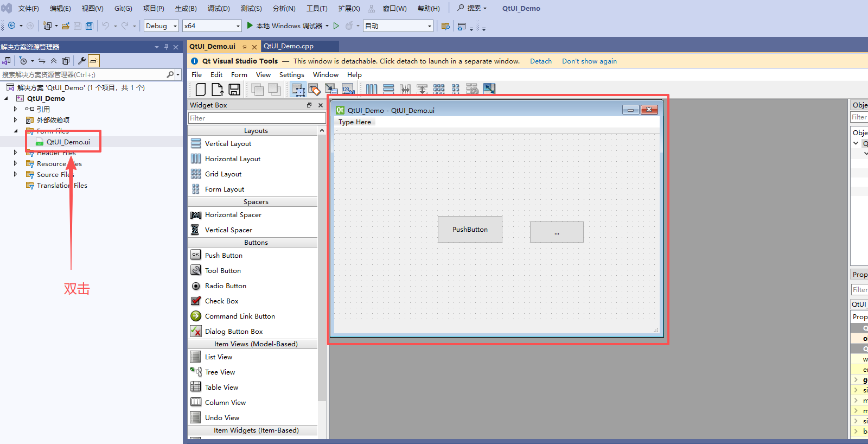This screenshot has height=444, width=868.
Task: Expand the 外部依赖项 tree node
Action: (x=15, y=120)
